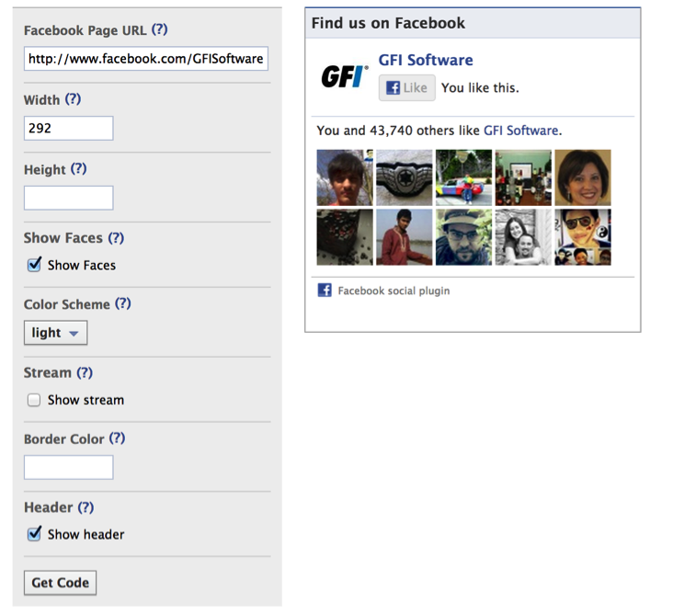Uncheck the Show header checkbox

(34, 534)
